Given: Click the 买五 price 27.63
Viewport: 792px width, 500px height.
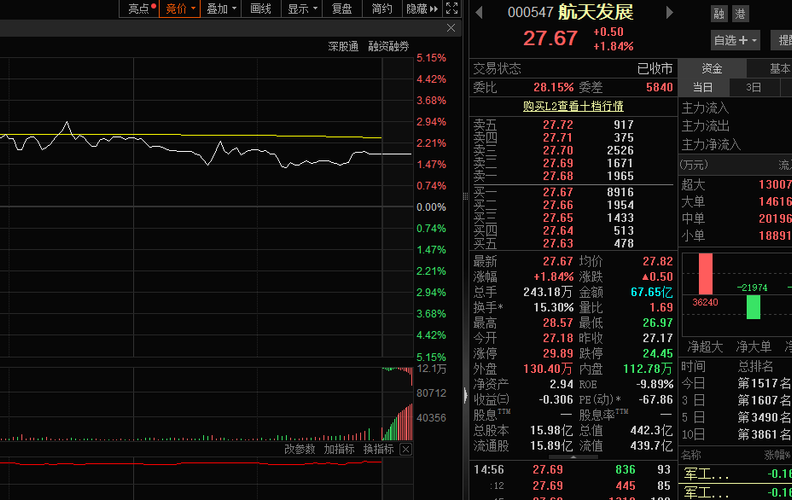Looking at the screenshot, I should click(x=558, y=243).
